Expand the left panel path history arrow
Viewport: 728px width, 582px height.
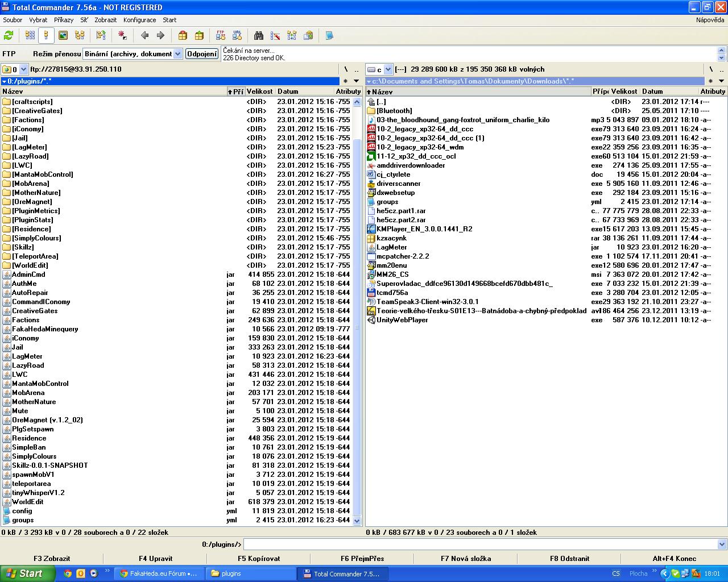[357, 81]
